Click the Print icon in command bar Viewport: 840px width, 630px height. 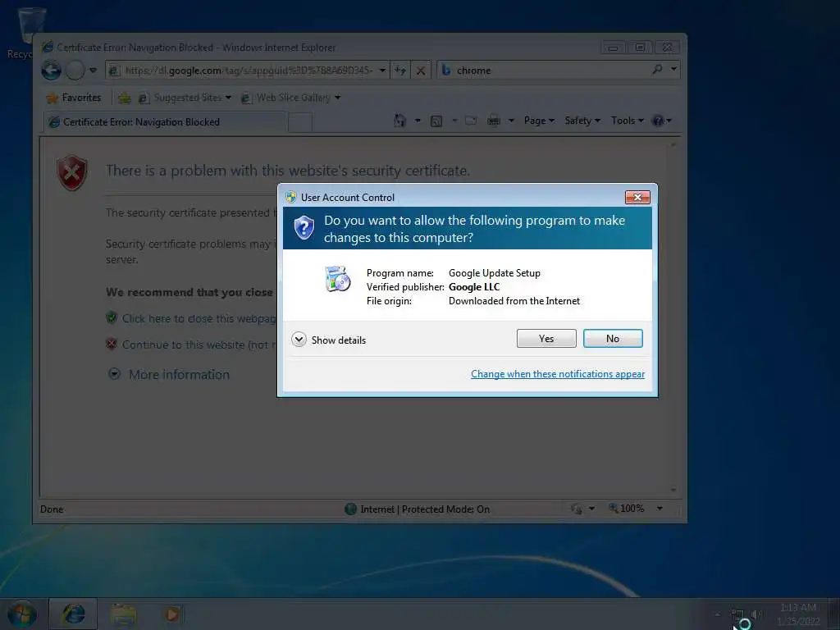click(494, 121)
